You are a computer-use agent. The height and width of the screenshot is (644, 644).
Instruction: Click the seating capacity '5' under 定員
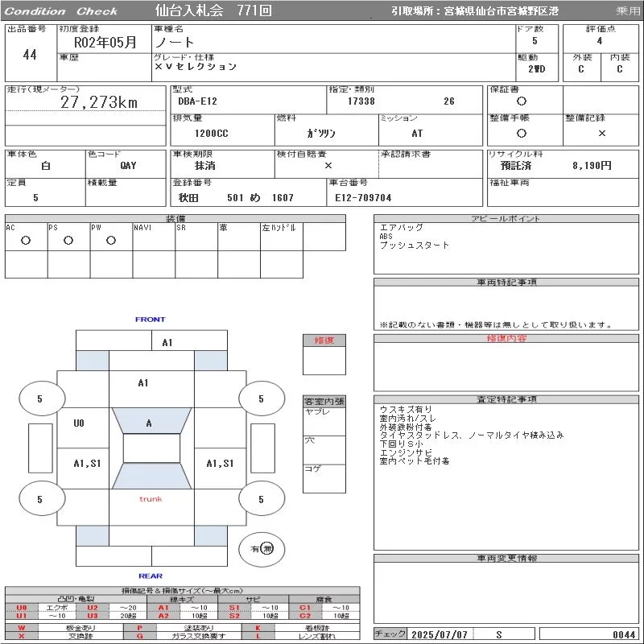pos(35,198)
